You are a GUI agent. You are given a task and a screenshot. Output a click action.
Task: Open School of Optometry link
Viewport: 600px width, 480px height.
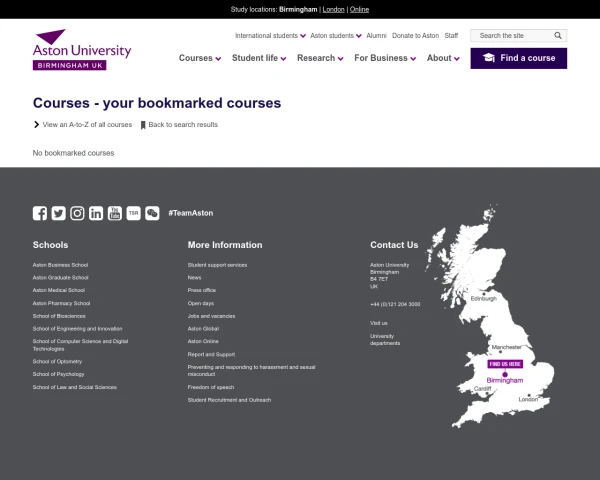click(x=57, y=361)
